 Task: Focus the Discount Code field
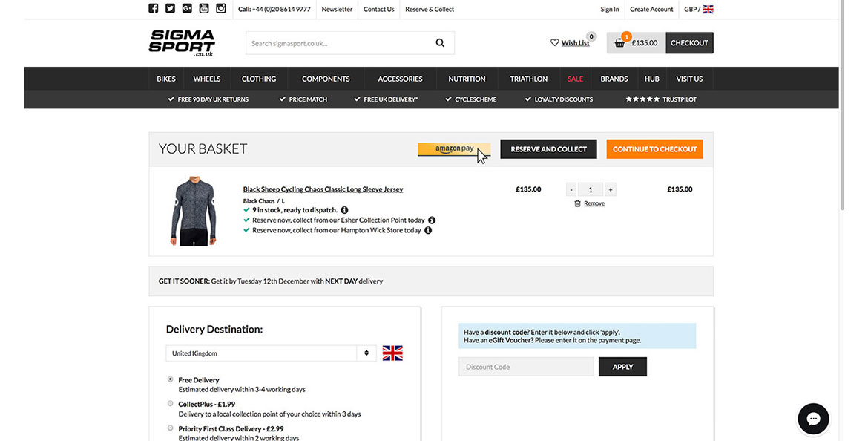[526, 367]
